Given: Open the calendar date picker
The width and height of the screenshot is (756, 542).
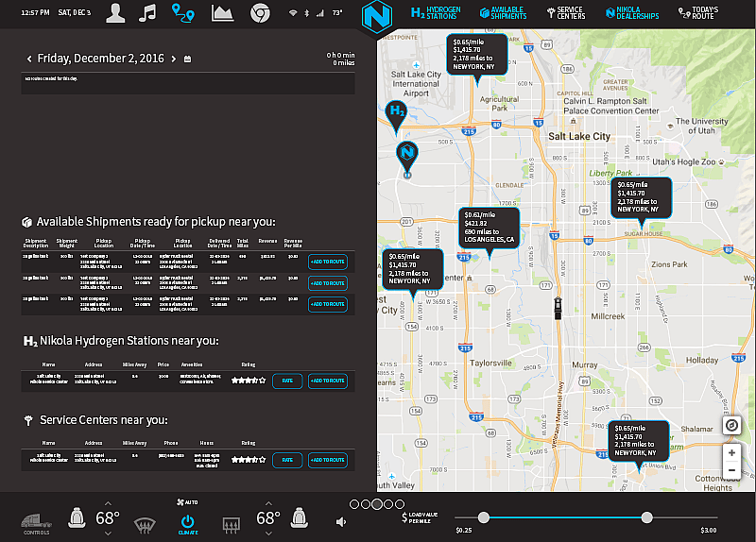Looking at the screenshot, I should (x=188, y=59).
